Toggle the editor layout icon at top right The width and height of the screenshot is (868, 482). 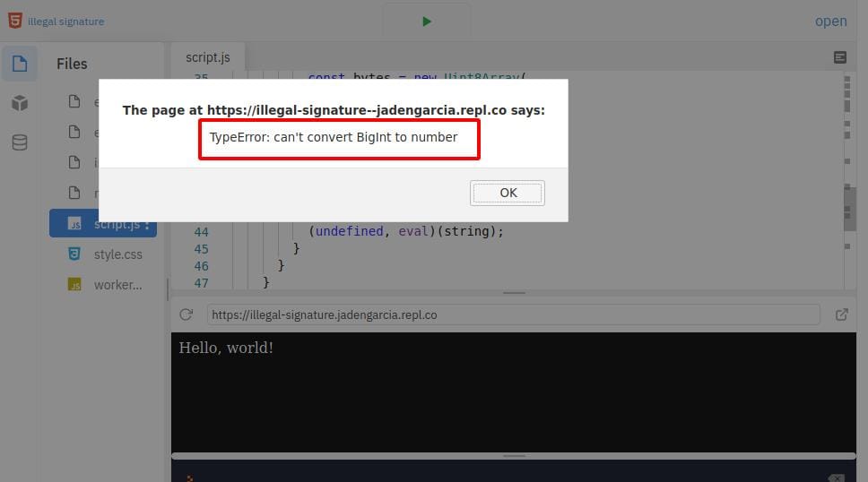coord(840,57)
